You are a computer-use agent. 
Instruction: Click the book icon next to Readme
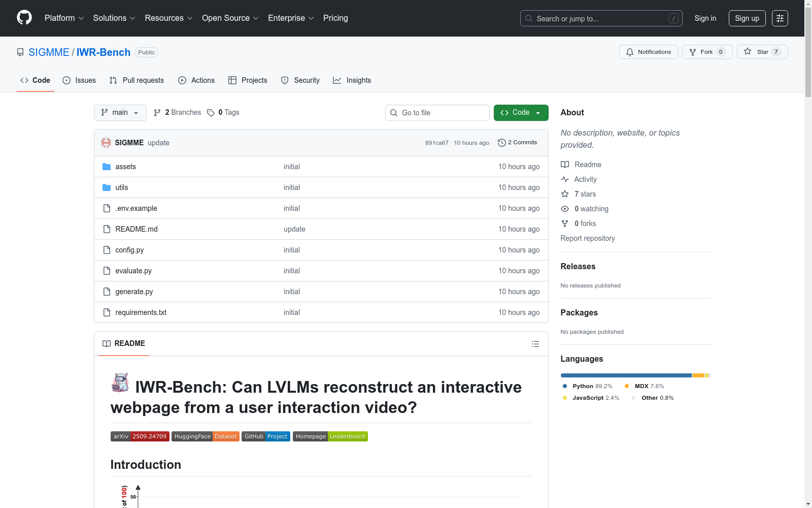[565, 165]
